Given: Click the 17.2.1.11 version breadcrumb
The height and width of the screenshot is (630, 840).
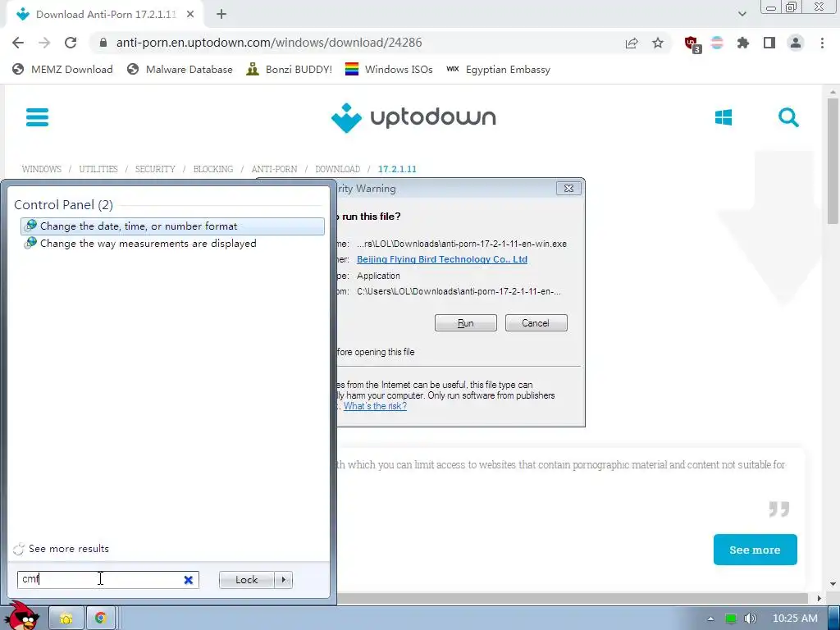Looking at the screenshot, I should tap(397, 169).
